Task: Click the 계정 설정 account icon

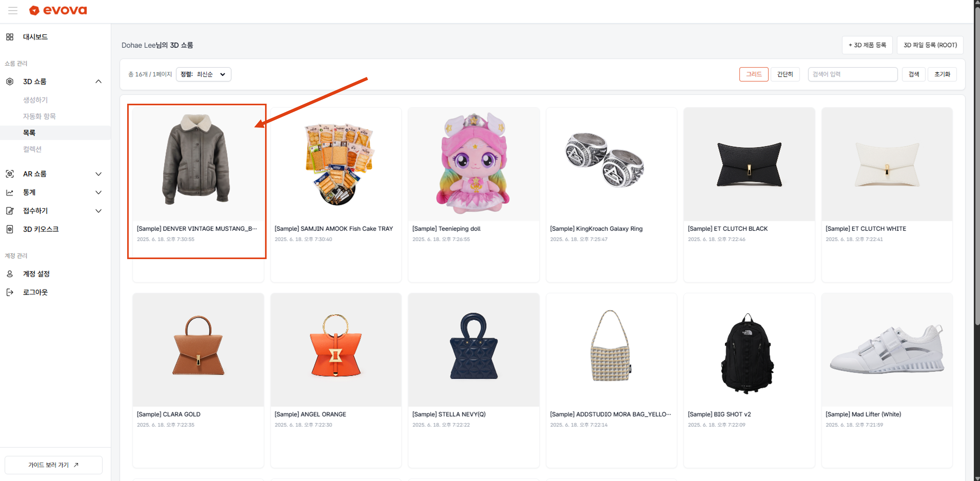Action: point(10,273)
